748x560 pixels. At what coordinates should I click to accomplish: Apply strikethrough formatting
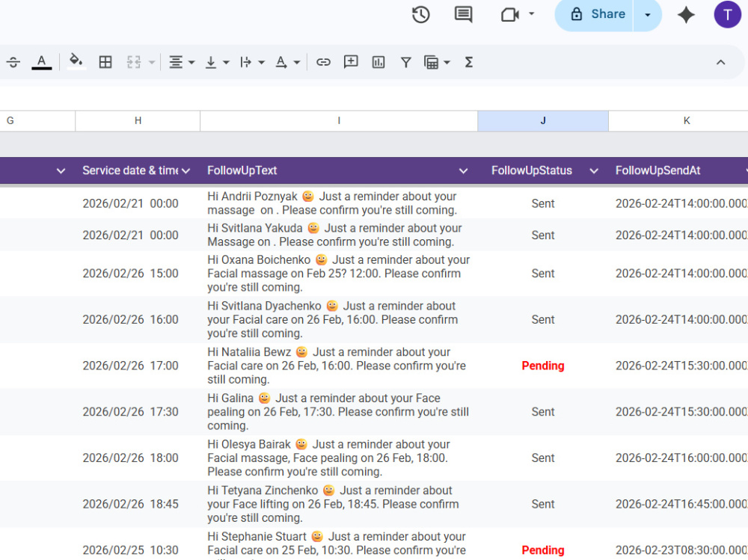point(13,62)
